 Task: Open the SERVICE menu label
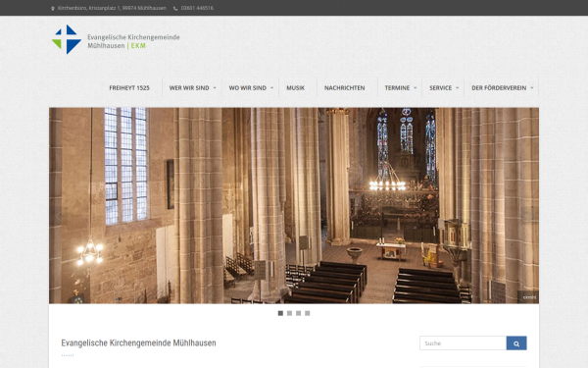click(441, 88)
